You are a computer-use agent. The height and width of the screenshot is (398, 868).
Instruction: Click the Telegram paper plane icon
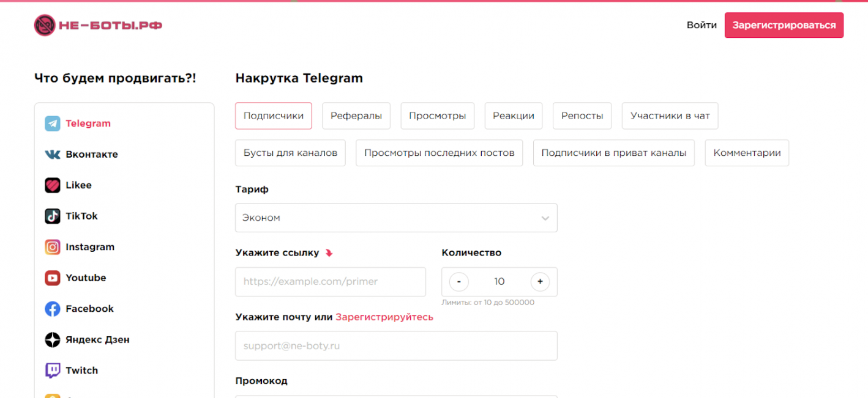point(53,123)
